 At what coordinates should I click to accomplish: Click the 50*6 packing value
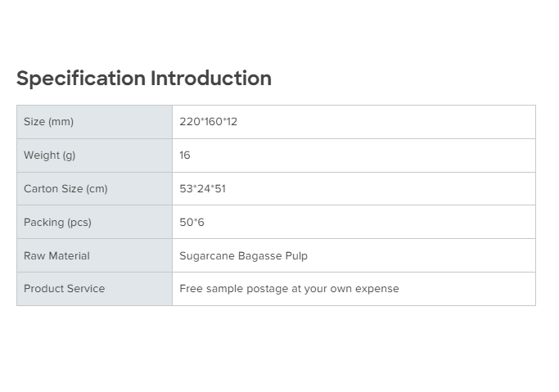pyautogui.click(x=192, y=223)
